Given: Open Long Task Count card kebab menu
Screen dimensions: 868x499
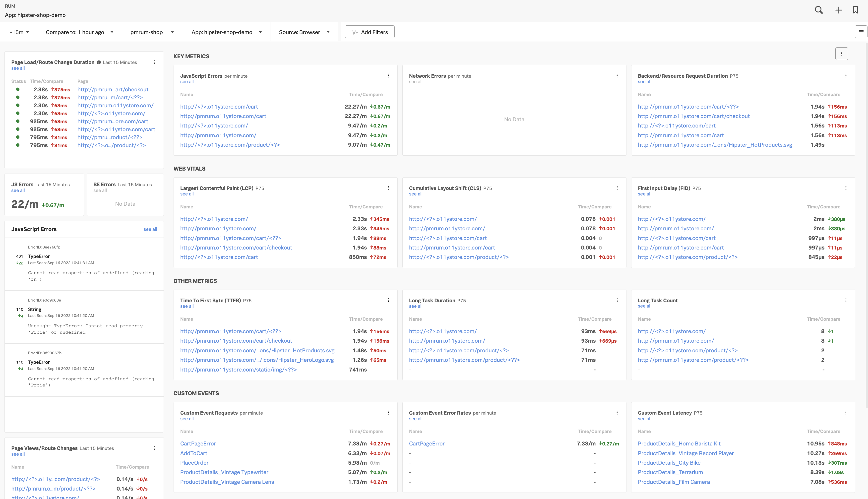Looking at the screenshot, I should click(846, 300).
